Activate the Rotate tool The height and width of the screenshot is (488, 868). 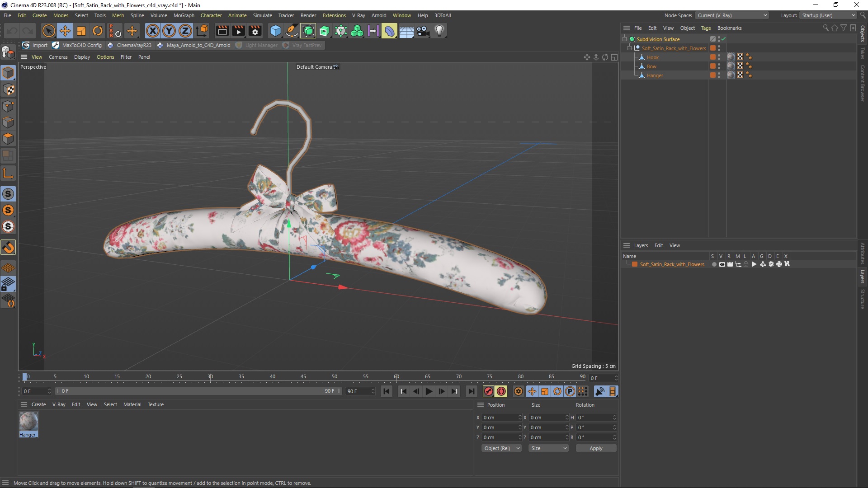pyautogui.click(x=98, y=31)
